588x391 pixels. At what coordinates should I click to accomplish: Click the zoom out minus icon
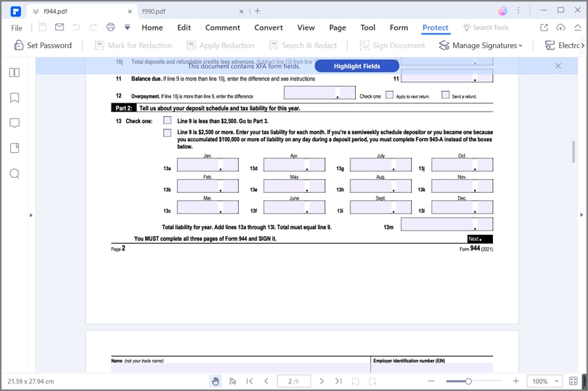(431, 381)
